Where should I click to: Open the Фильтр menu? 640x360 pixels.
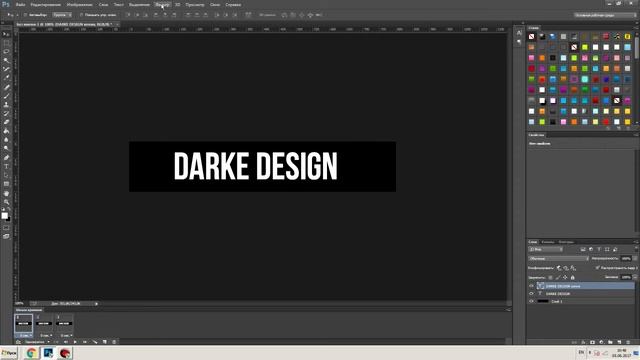[162, 5]
